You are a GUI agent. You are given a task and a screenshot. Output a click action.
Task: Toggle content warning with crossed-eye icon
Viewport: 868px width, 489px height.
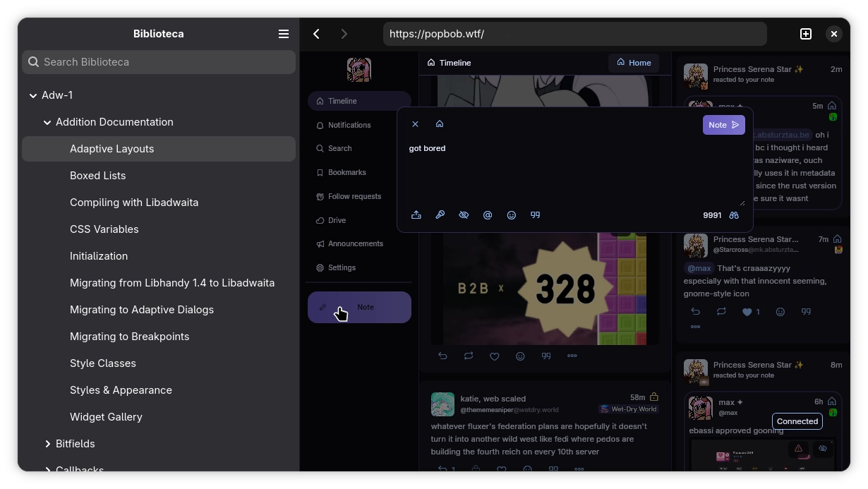point(464,215)
